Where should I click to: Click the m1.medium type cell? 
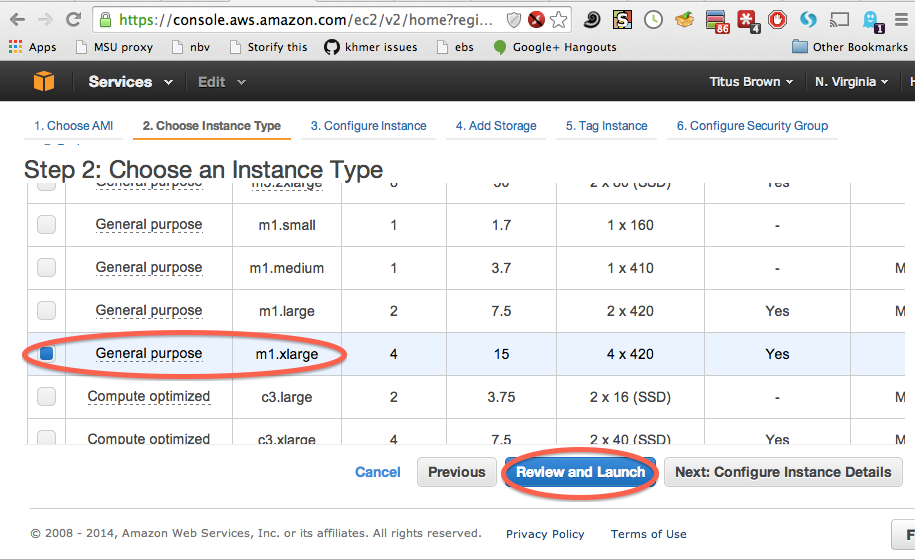(x=287, y=268)
